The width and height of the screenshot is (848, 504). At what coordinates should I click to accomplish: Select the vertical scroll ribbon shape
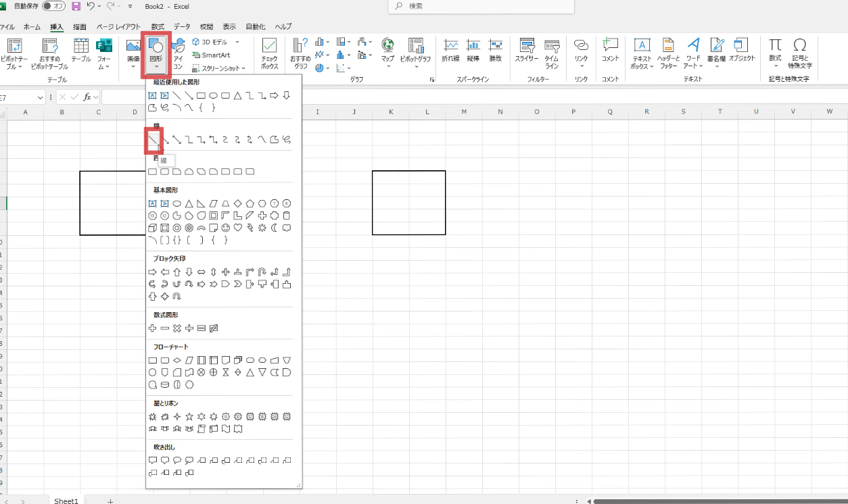pos(201,428)
